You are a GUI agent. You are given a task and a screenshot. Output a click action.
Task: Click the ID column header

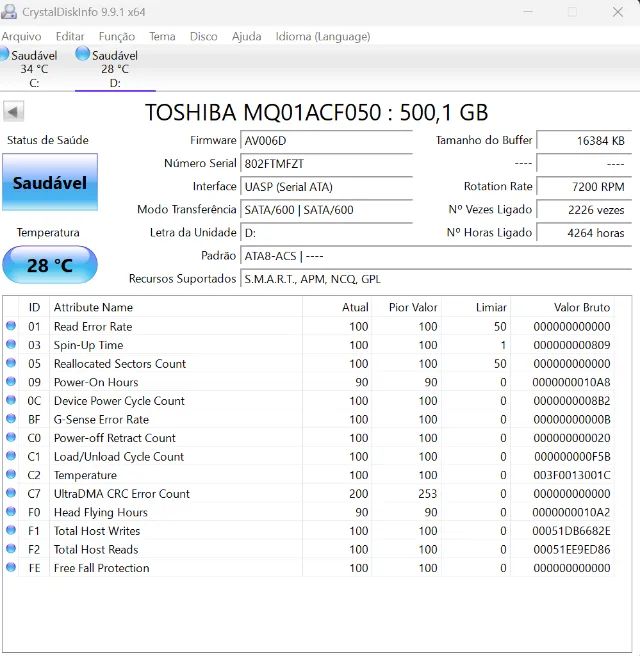pyautogui.click(x=34, y=307)
